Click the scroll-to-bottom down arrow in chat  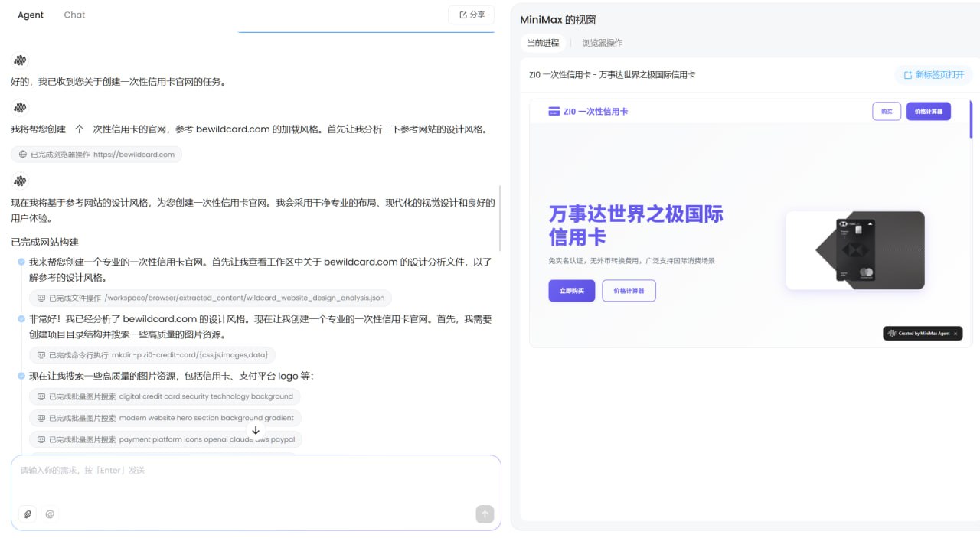[x=256, y=430]
